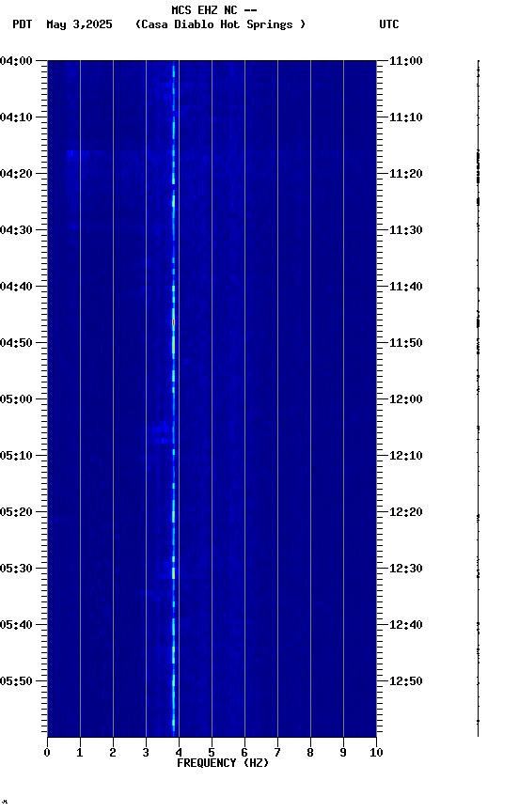Click the '05:00' PDT time label
Image resolution: width=519 pixels, height=812 pixels.
16,399
